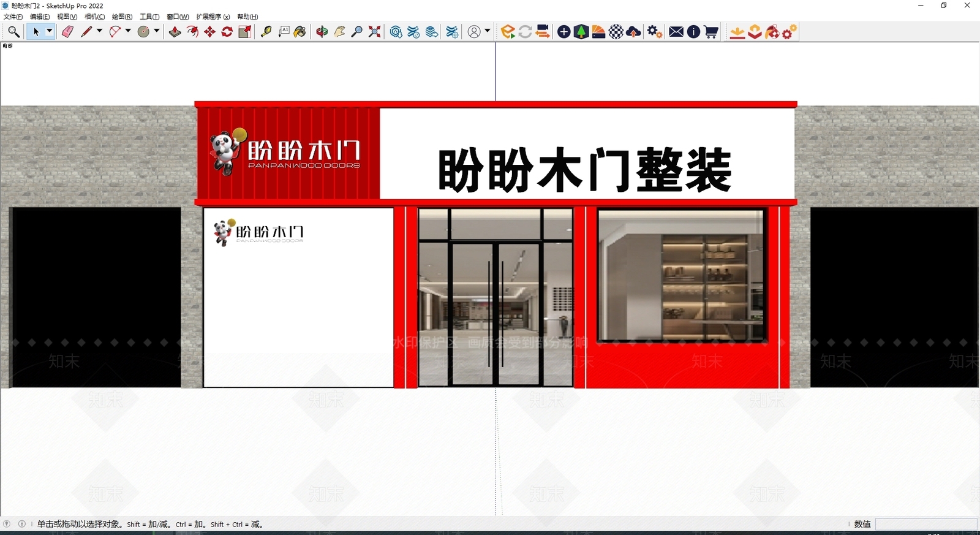This screenshot has width=980, height=535.
Task: Click the grey live-update sync arrows
Action: tap(525, 32)
